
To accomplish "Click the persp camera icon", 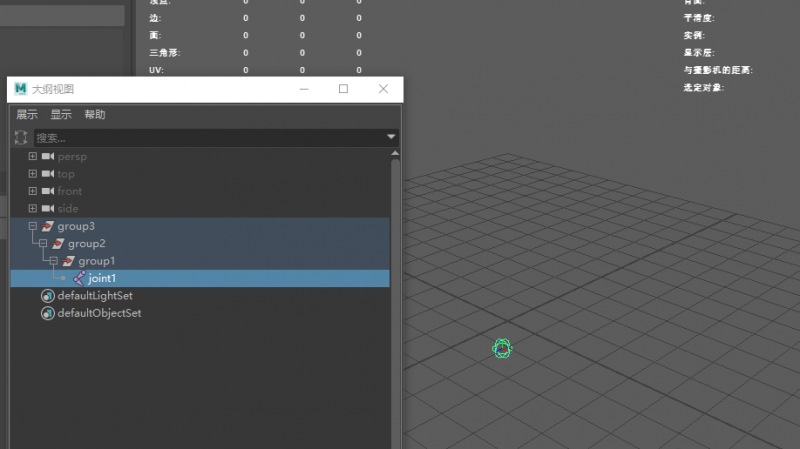I will (x=48, y=156).
